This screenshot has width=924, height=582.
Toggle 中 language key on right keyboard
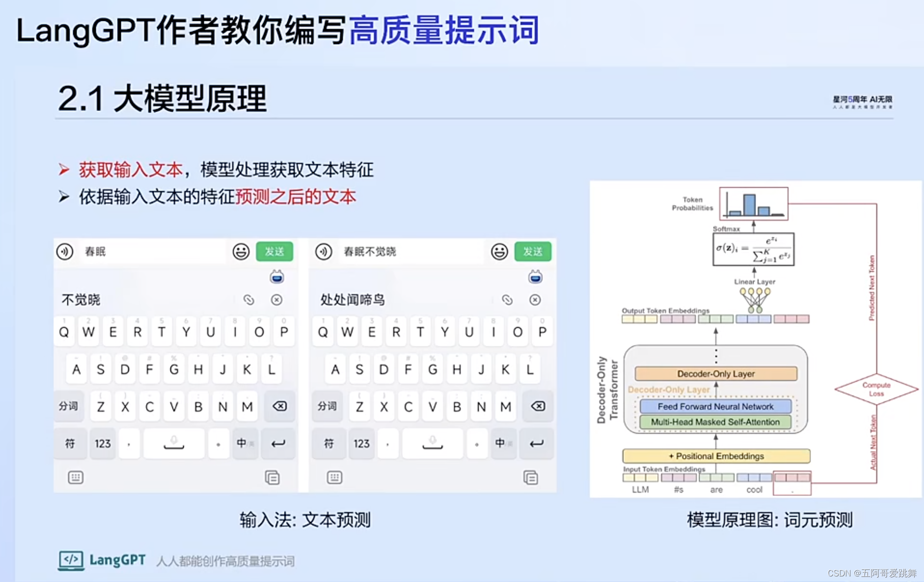(503, 443)
